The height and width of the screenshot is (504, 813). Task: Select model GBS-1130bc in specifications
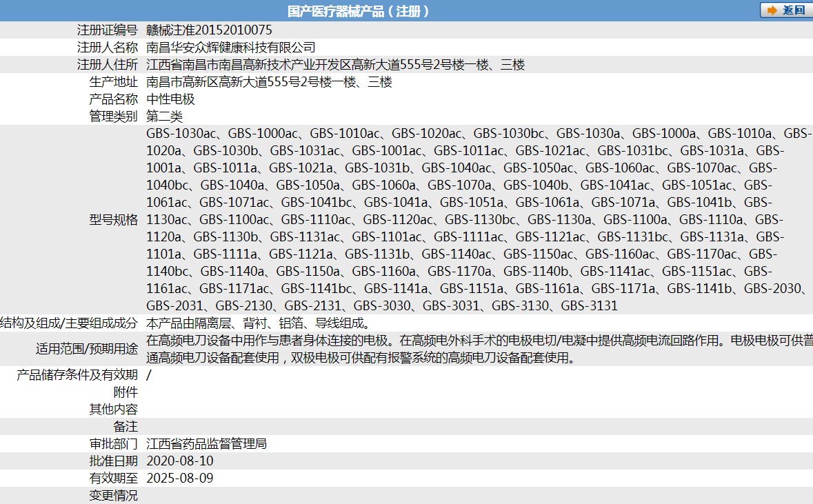click(480, 219)
